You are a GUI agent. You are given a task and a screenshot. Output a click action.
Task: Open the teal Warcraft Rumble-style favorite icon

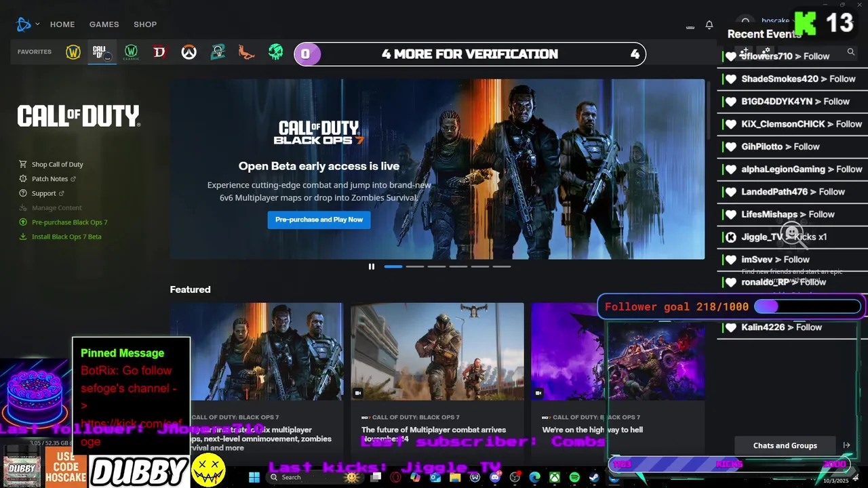tap(217, 52)
